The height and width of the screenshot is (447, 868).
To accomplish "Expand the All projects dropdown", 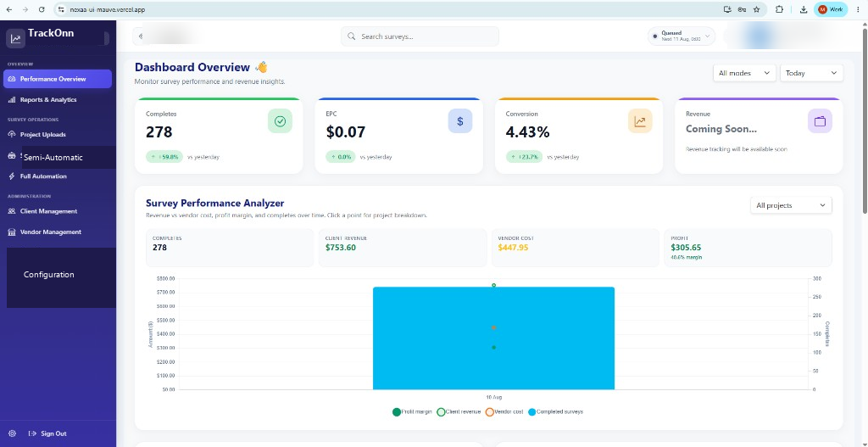I will [x=791, y=205].
